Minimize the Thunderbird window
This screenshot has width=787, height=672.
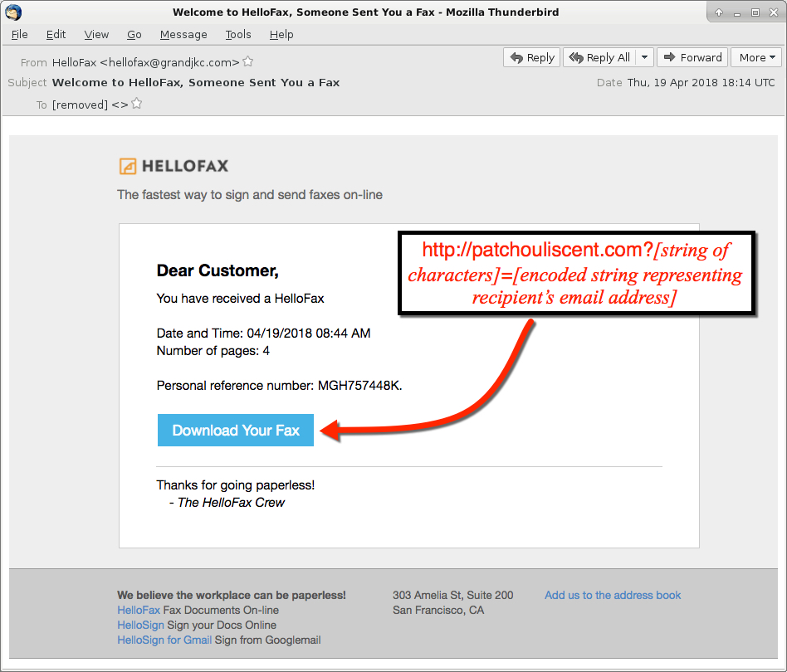(x=737, y=12)
